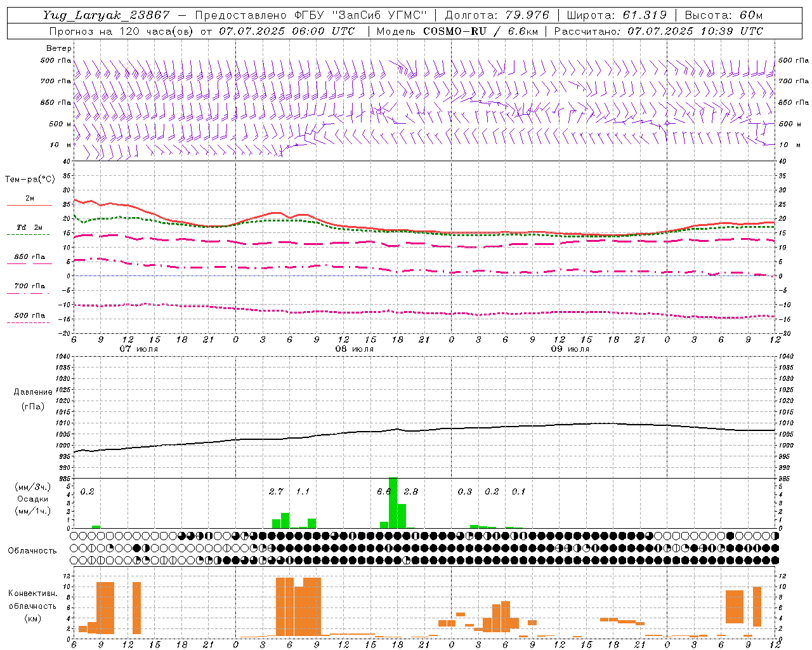Click the (гПа) pressure unit label
The height and width of the screenshot is (650, 812).
point(33,406)
